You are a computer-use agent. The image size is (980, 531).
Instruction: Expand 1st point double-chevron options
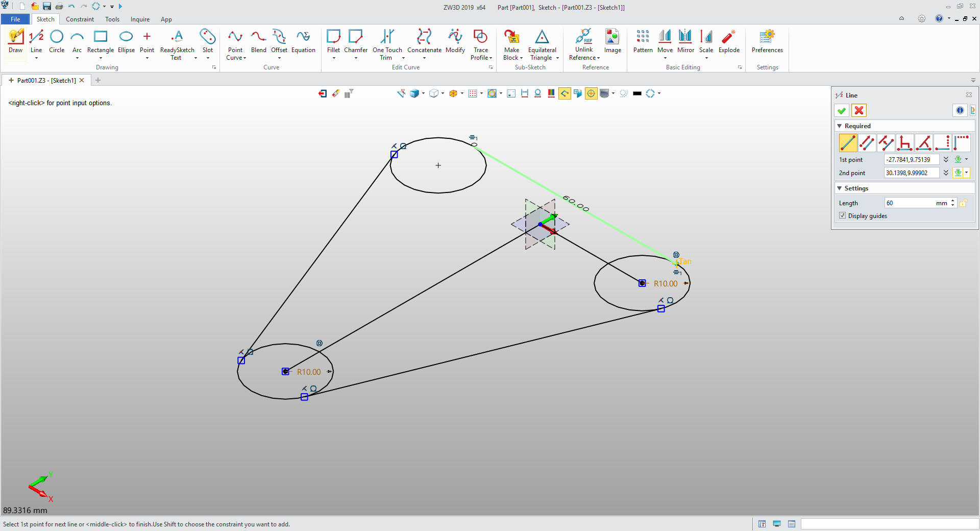(946, 160)
